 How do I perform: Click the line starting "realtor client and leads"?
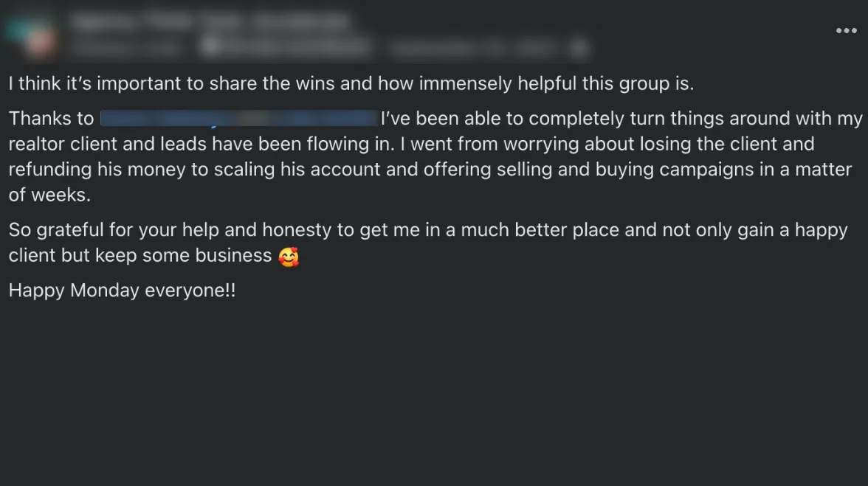coord(411,144)
